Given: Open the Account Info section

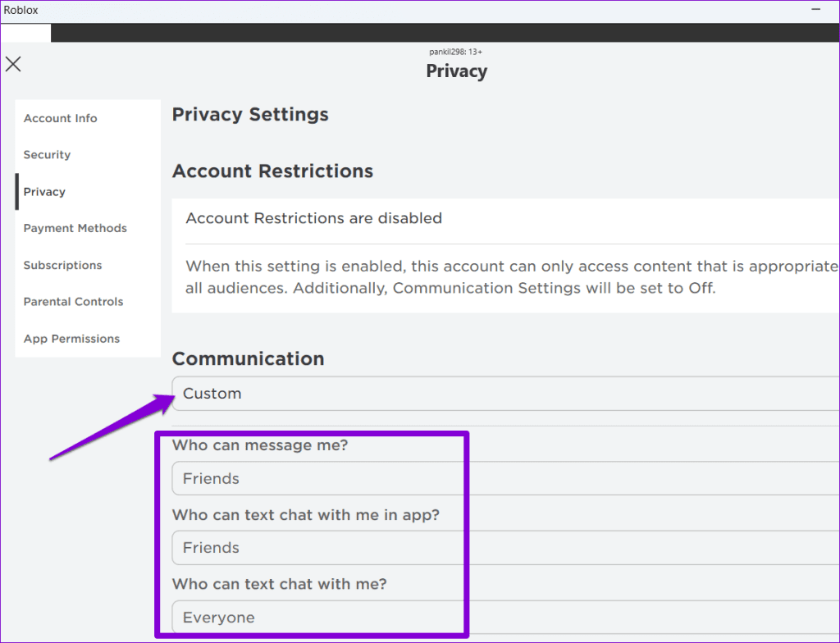Looking at the screenshot, I should pos(60,118).
